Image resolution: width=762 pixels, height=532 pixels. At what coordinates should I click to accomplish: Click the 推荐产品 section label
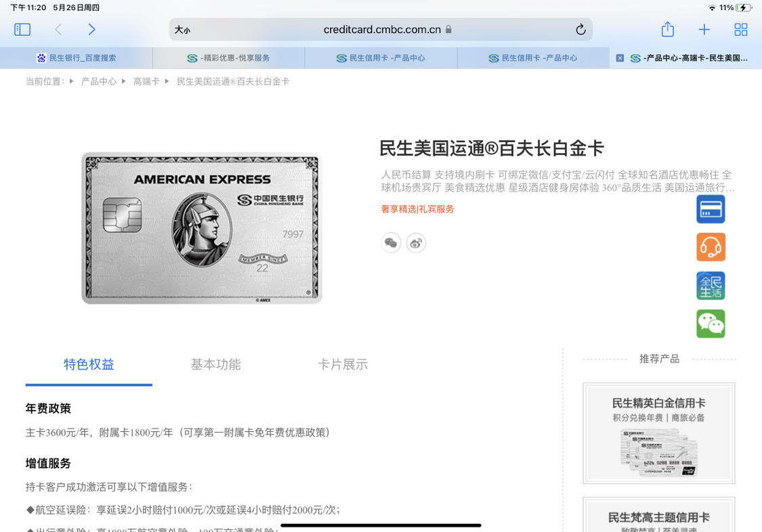pyautogui.click(x=659, y=359)
